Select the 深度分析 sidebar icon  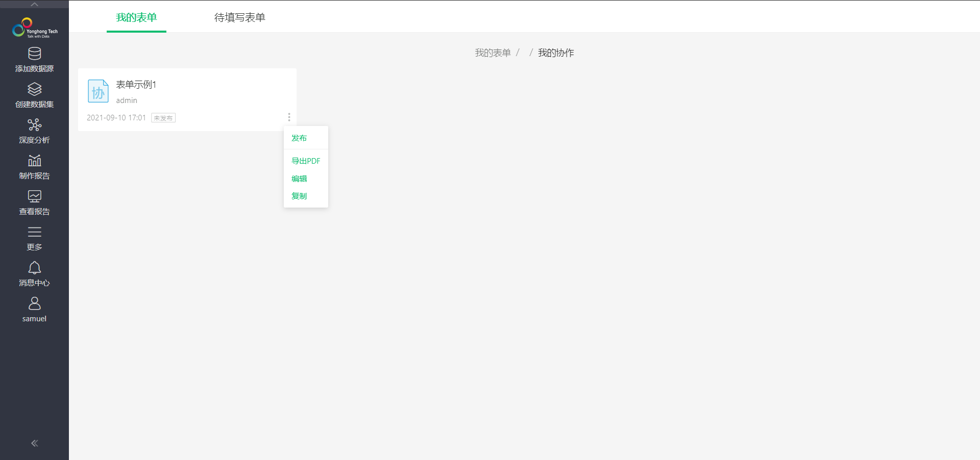coord(34,124)
